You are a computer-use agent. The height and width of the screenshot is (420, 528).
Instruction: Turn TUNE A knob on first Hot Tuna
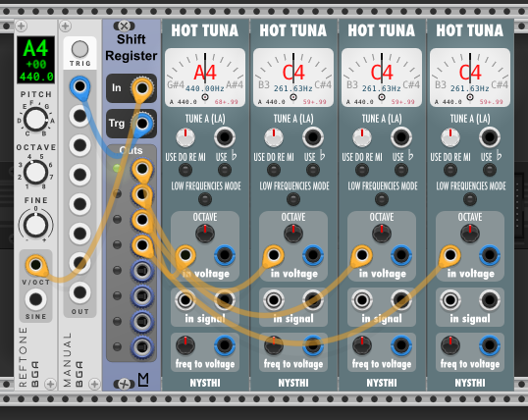pos(185,137)
